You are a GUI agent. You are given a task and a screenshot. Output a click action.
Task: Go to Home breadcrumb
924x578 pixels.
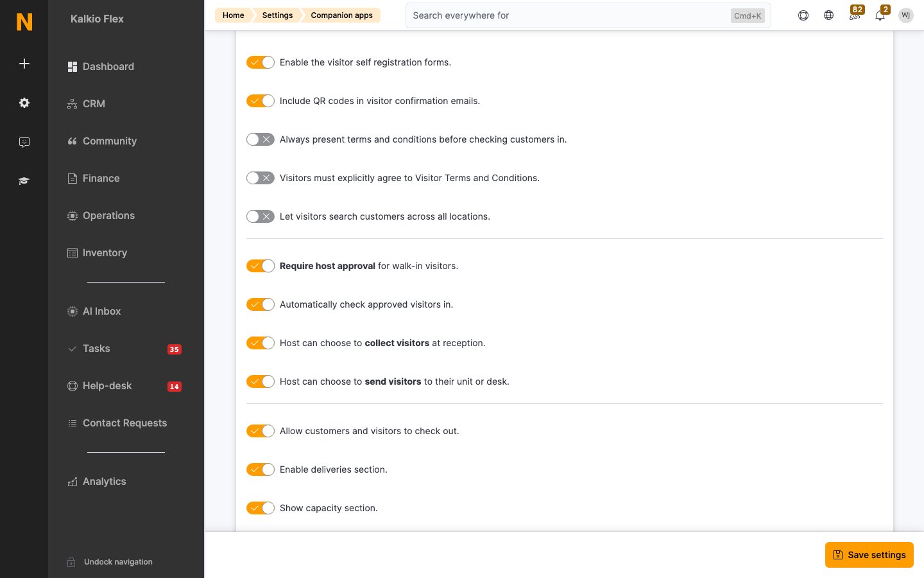click(234, 15)
